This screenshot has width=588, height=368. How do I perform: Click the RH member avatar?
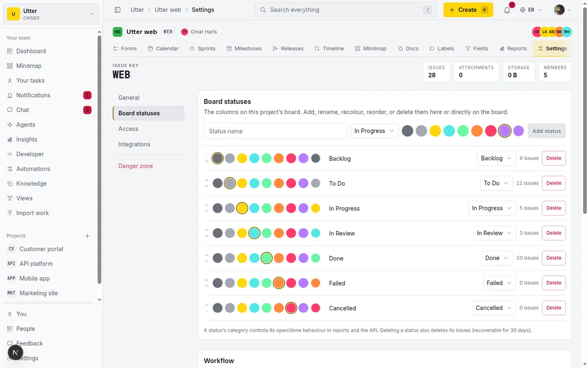(567, 32)
